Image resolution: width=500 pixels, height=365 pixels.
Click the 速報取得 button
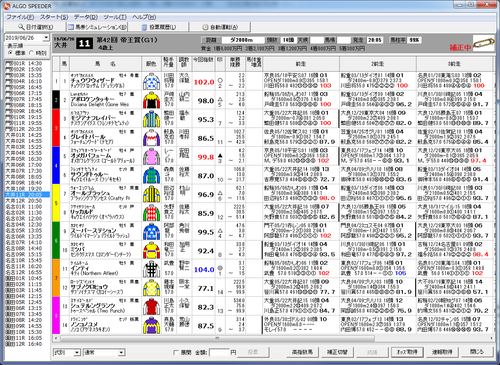[442, 352]
